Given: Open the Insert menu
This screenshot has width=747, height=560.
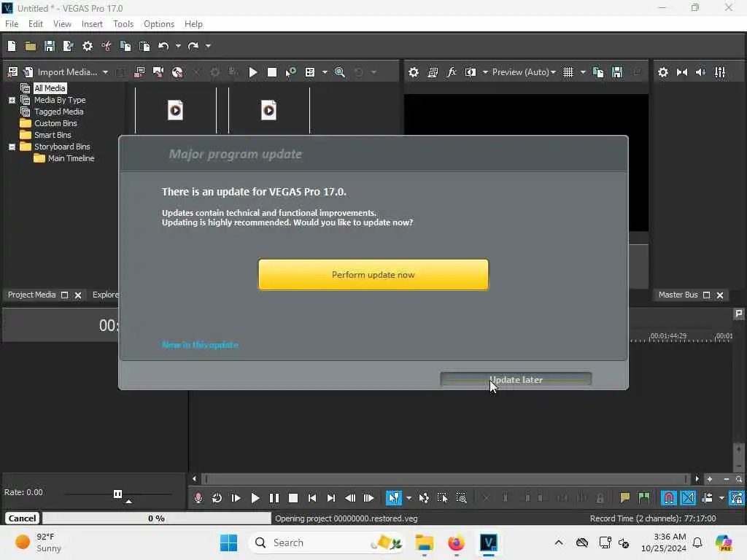Looking at the screenshot, I should (x=92, y=24).
